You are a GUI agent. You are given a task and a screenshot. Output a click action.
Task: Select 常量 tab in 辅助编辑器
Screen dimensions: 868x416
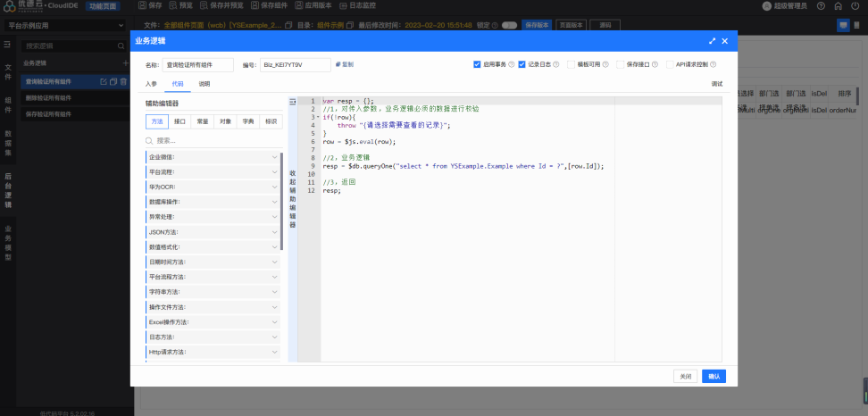click(x=203, y=121)
